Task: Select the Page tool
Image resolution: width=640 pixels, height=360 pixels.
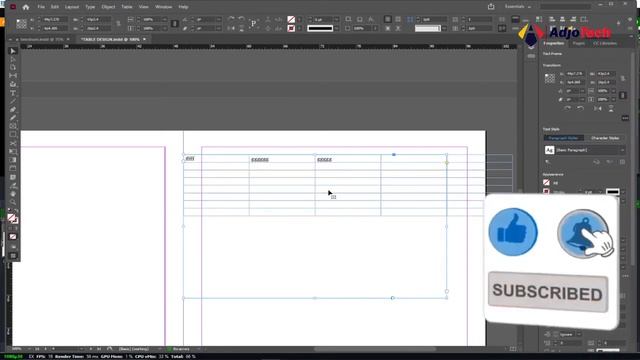Action: coord(13,67)
